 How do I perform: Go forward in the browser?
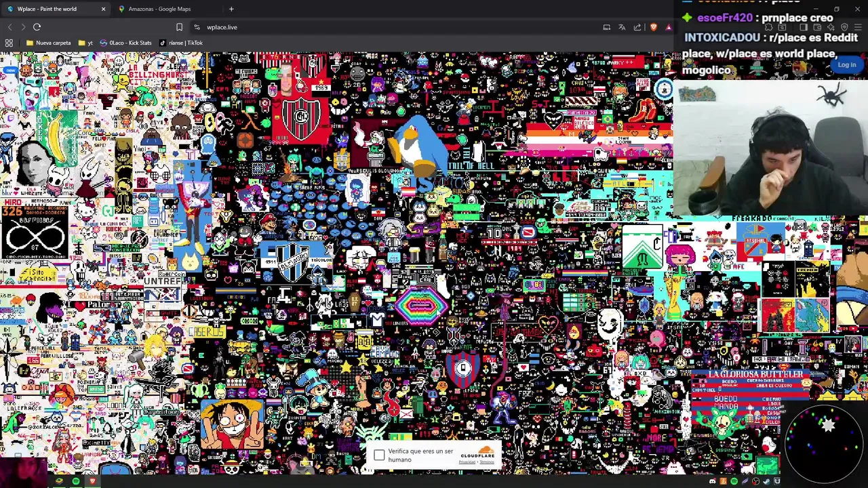coord(23,27)
